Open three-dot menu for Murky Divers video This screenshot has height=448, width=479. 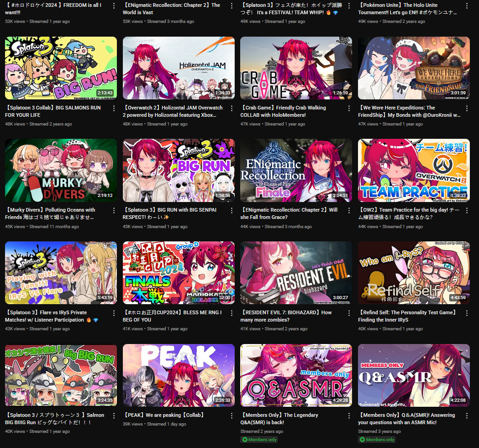pos(114,210)
